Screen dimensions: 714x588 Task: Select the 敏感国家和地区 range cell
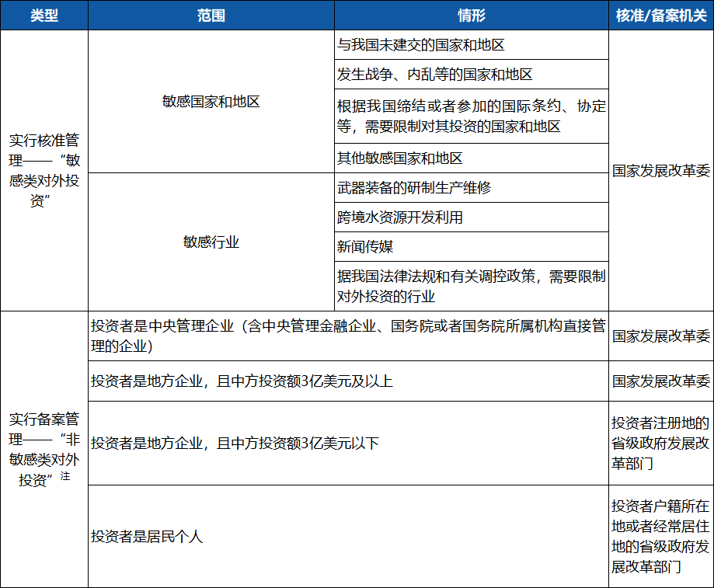tap(211, 102)
